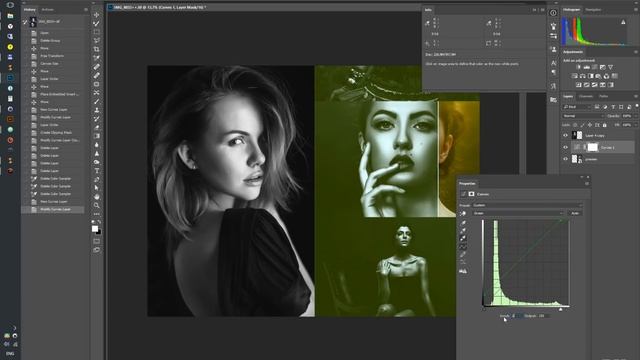
Task: Click the Auto button in Curves
Action: 575,213
